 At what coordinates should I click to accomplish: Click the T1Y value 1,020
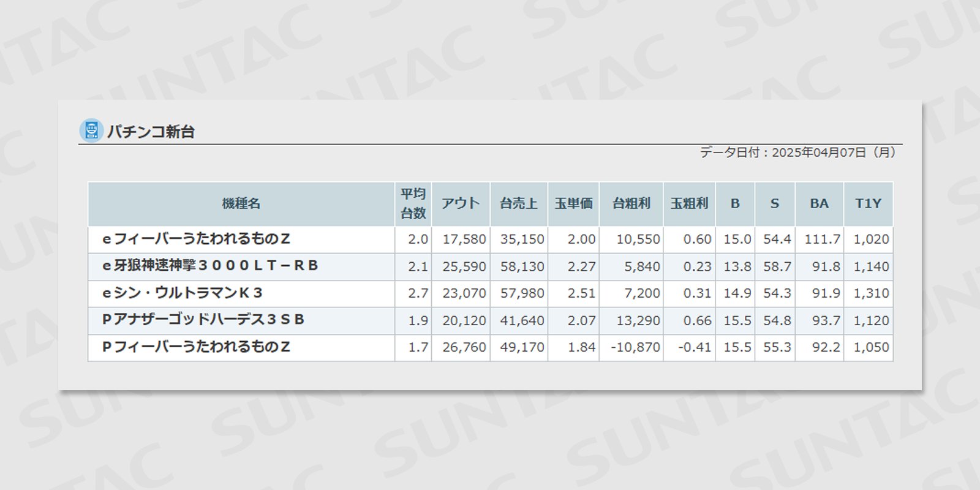(x=871, y=239)
